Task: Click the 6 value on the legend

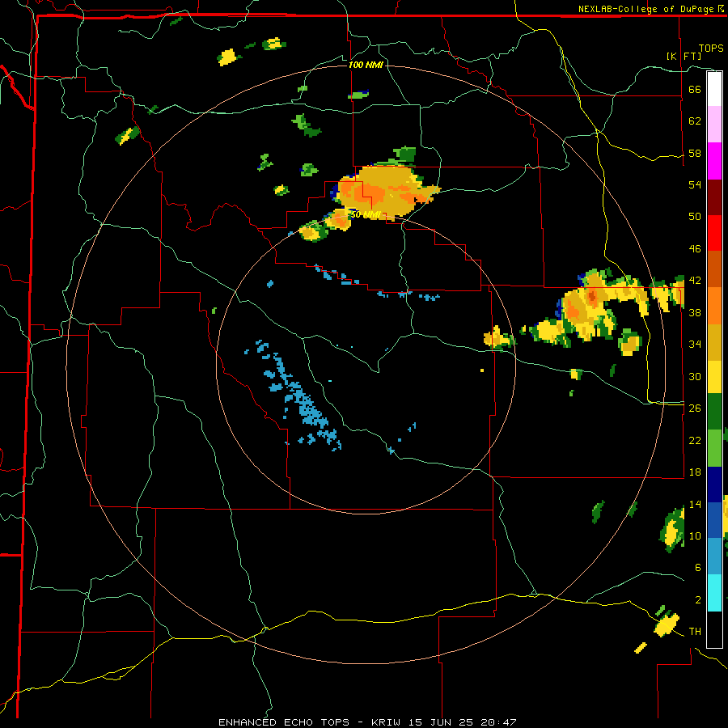Action: tap(697, 568)
